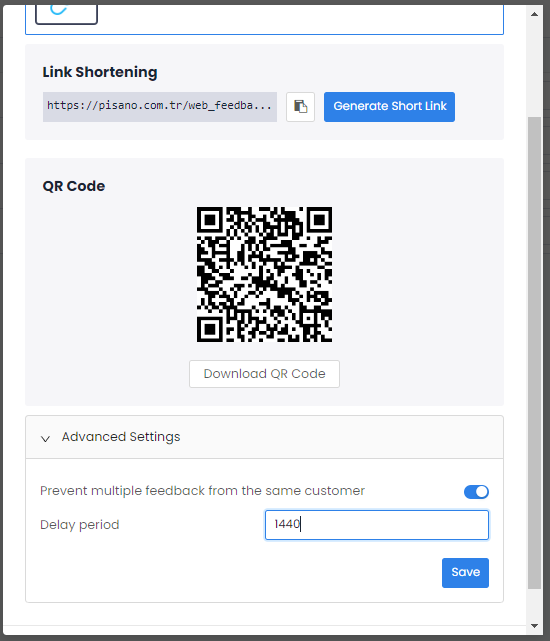Collapse Advanced Settings using the chevron
The image size is (550, 641).
45,439
